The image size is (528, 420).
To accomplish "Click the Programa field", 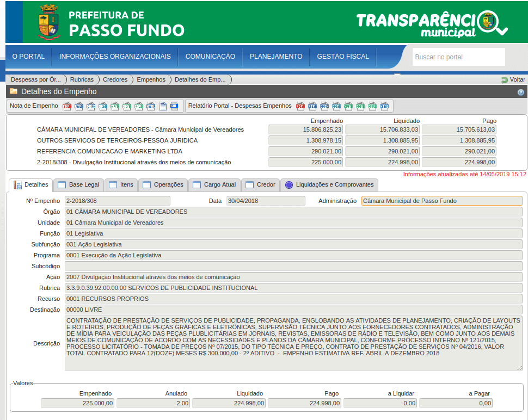I will click(x=293, y=255).
